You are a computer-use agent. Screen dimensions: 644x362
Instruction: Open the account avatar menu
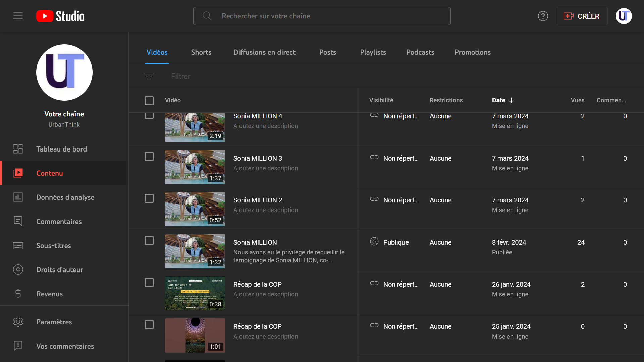pos(624,16)
